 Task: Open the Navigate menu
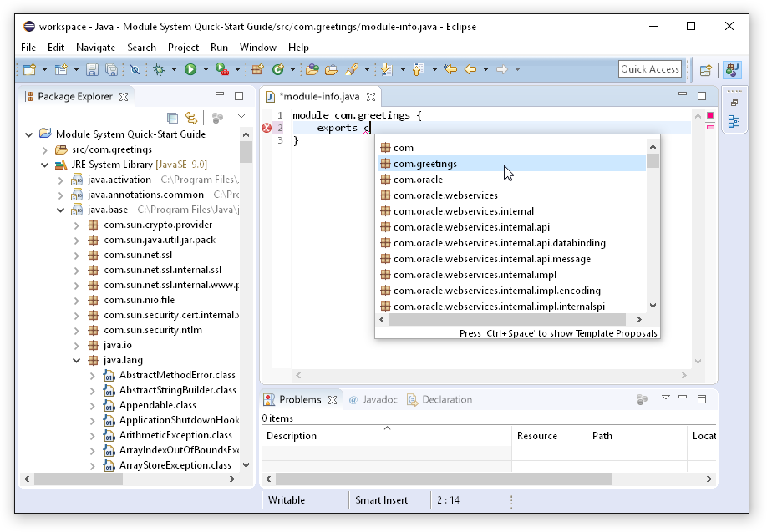tap(95, 48)
